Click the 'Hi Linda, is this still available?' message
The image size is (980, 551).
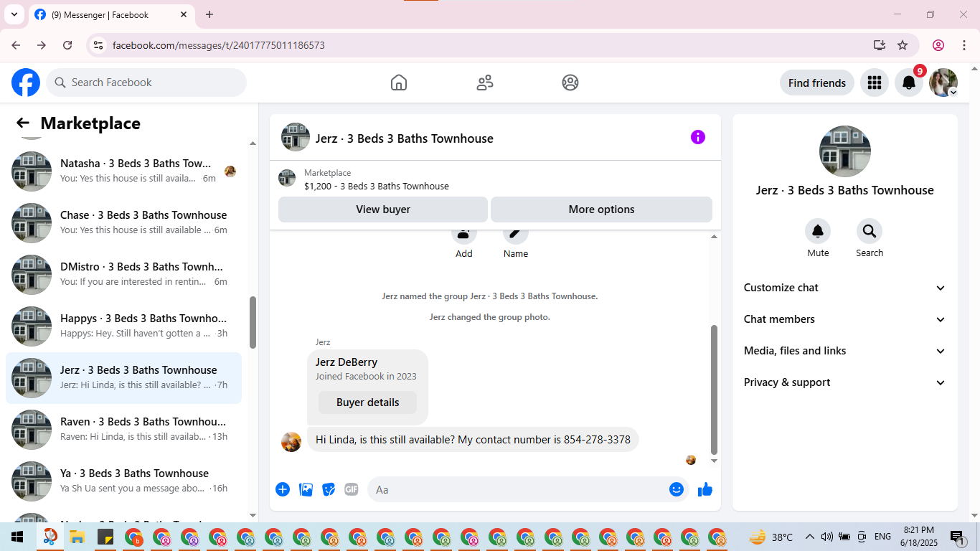[473, 440]
